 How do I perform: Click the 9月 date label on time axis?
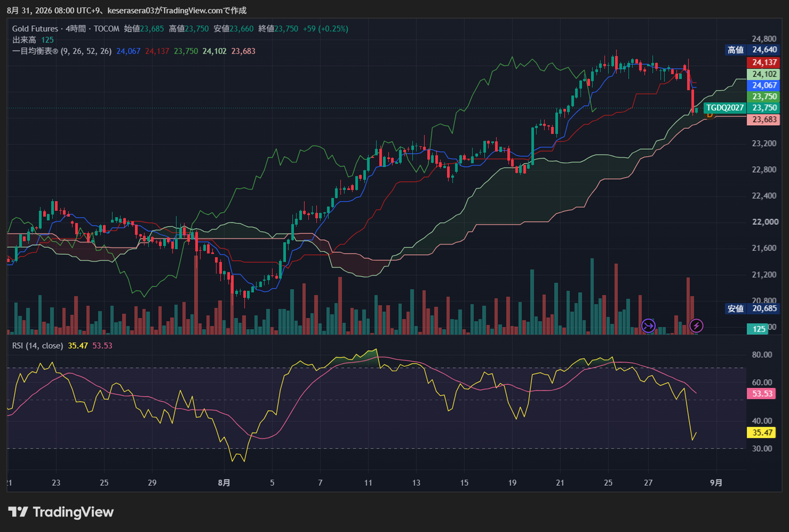715,483
